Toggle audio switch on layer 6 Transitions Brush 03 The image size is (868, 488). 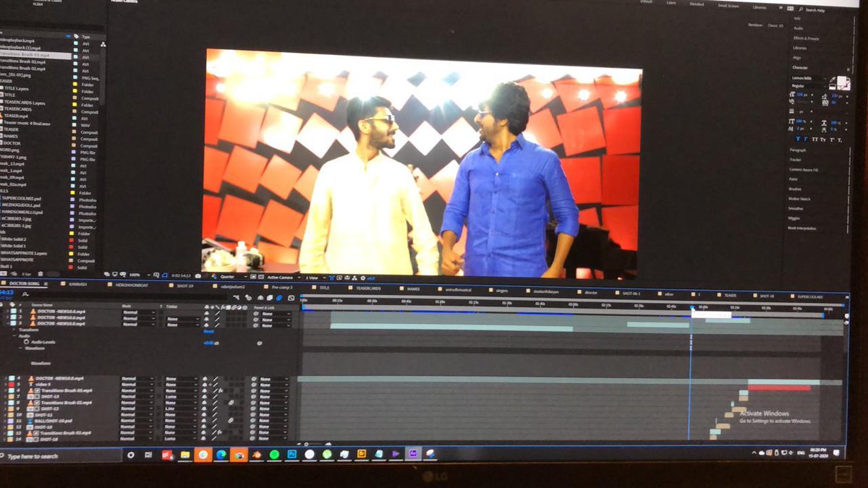(204, 390)
